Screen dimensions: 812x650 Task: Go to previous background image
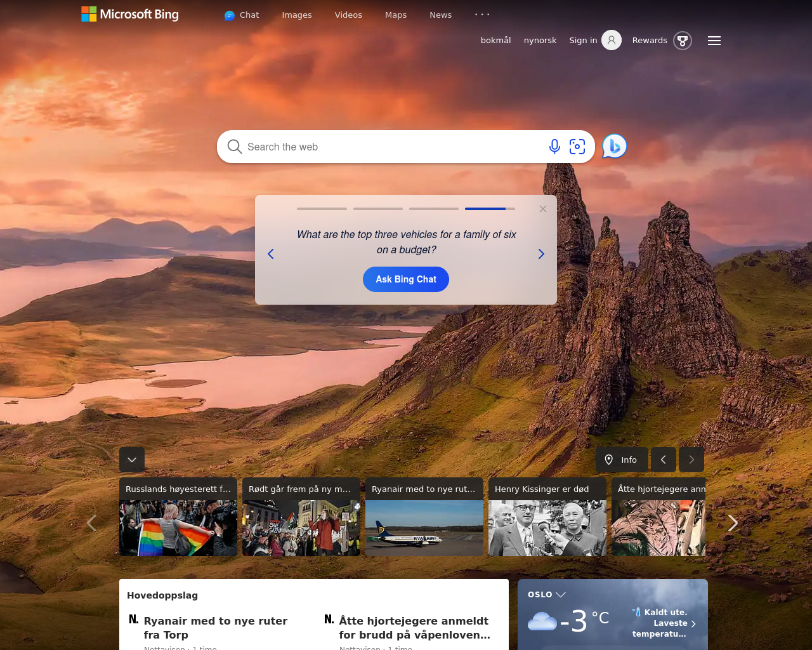[664, 460]
